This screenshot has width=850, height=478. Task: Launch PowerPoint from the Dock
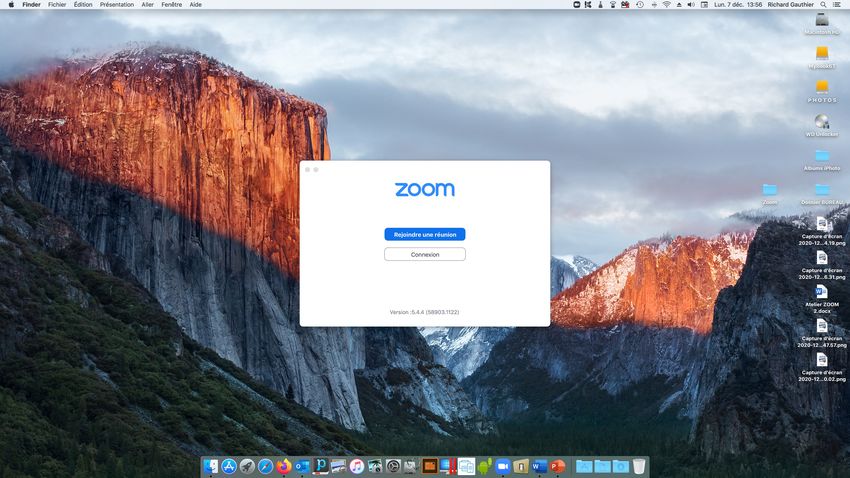tap(557, 467)
